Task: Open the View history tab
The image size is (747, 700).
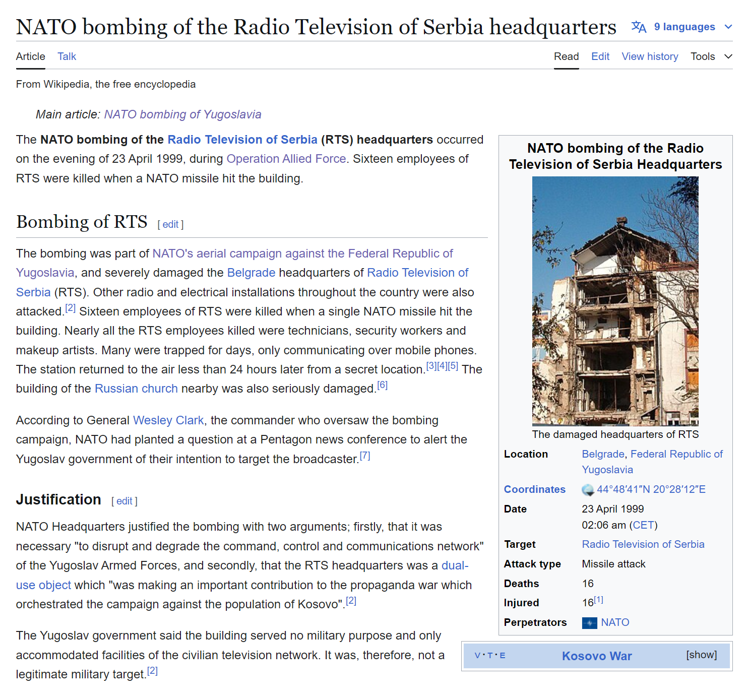Action: [x=650, y=56]
